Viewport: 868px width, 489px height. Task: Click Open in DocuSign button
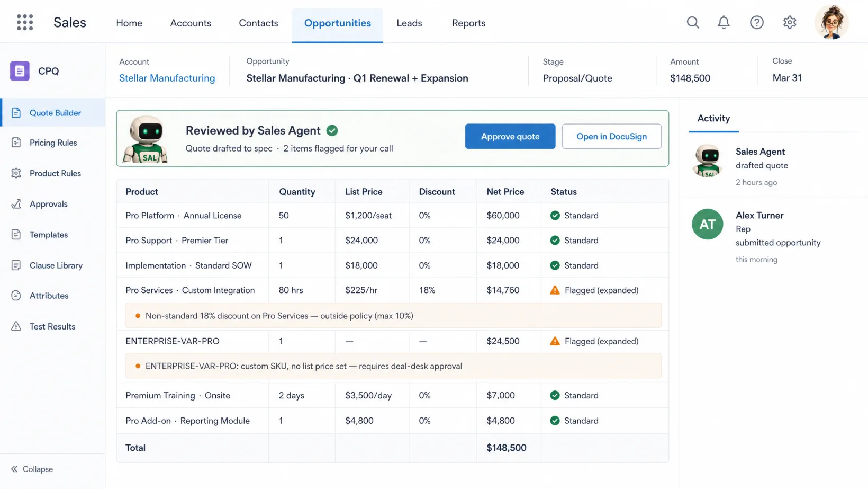click(612, 137)
